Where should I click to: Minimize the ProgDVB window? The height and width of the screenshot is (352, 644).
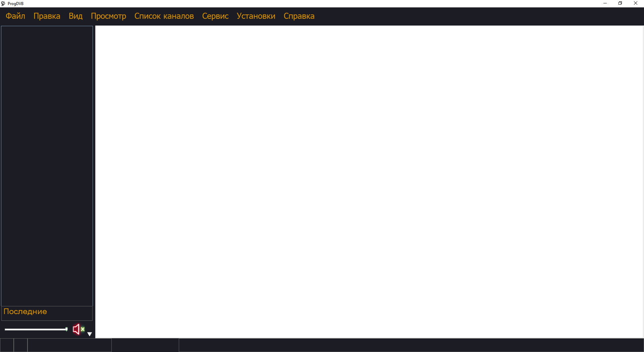(x=605, y=3)
